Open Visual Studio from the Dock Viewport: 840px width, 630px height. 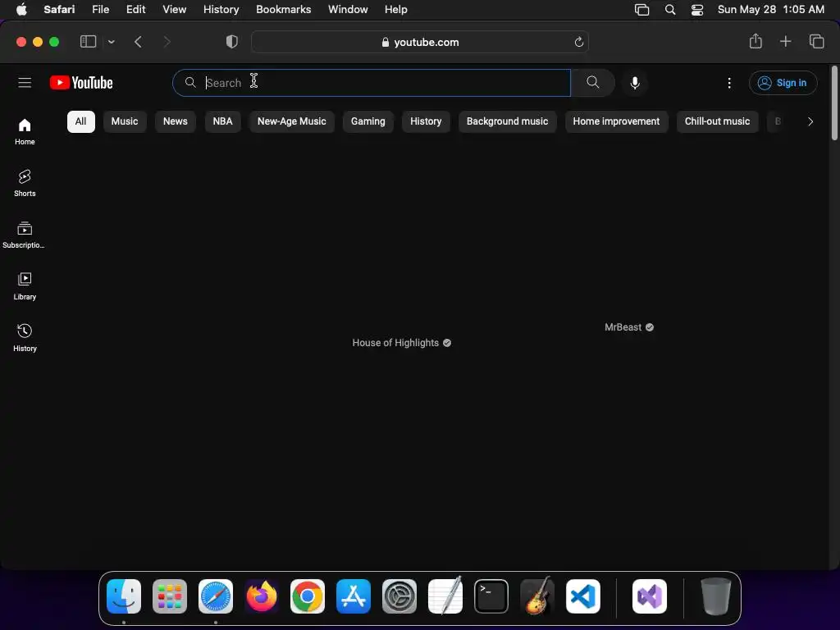tap(650, 596)
